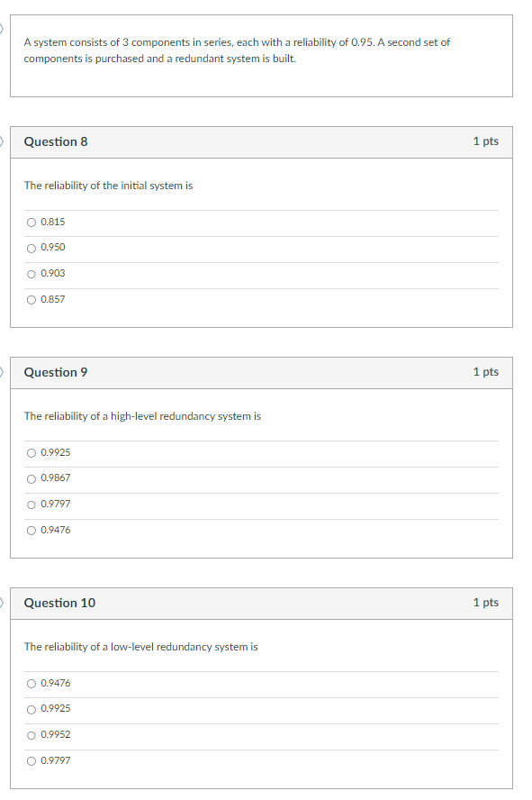The height and width of the screenshot is (800, 532).
Task: Select the 0.9952 answer in Question 10
Action: point(31,735)
